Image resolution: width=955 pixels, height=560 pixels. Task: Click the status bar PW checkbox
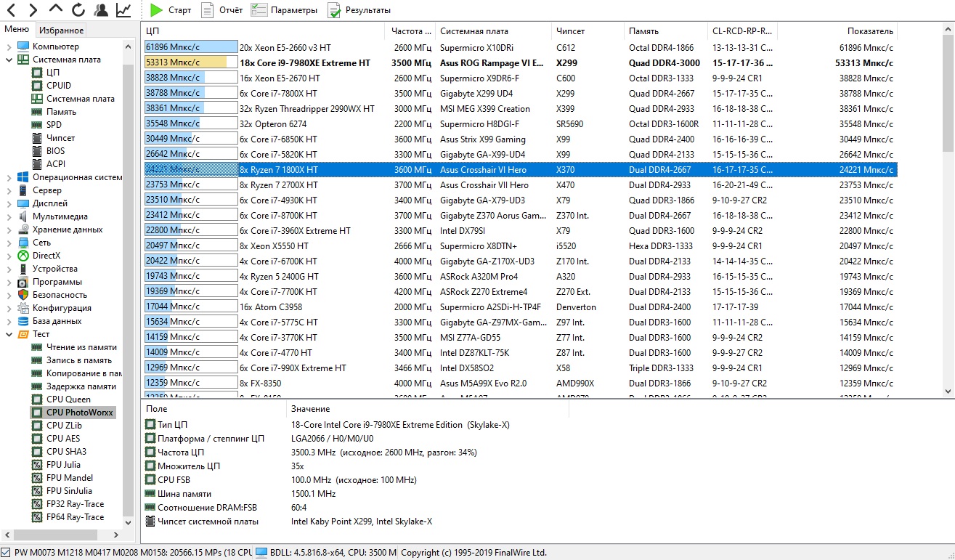click(7, 552)
